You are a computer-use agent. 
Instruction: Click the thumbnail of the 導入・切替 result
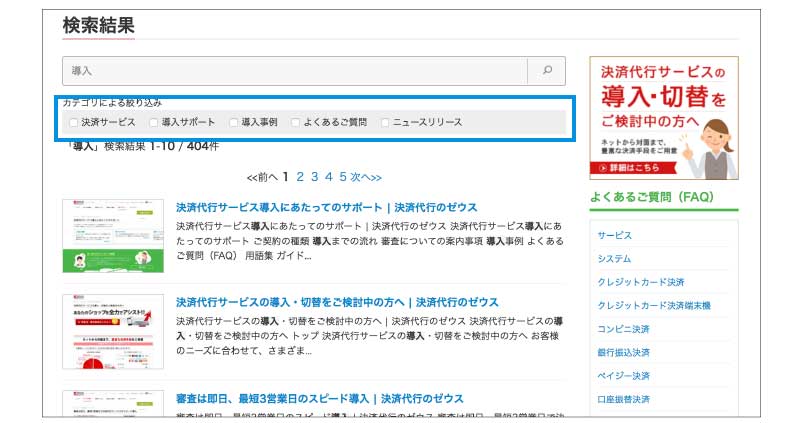click(x=113, y=331)
